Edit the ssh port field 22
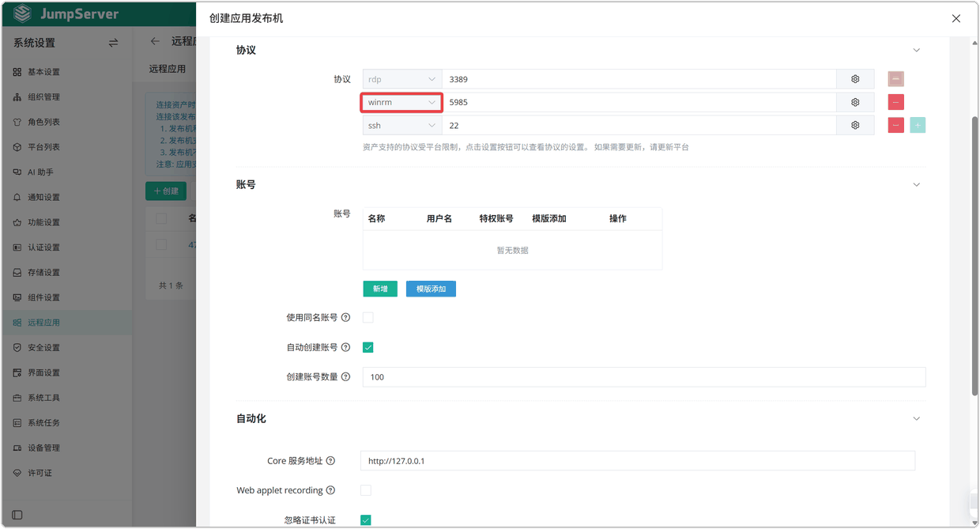Screen dimensions: 980x529 (639, 125)
